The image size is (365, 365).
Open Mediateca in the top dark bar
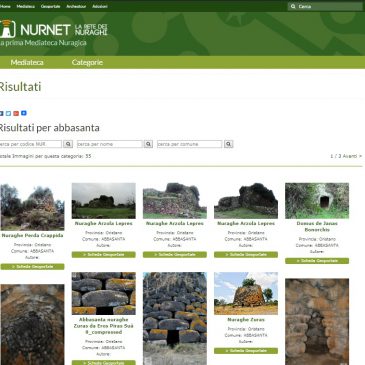click(25, 6)
